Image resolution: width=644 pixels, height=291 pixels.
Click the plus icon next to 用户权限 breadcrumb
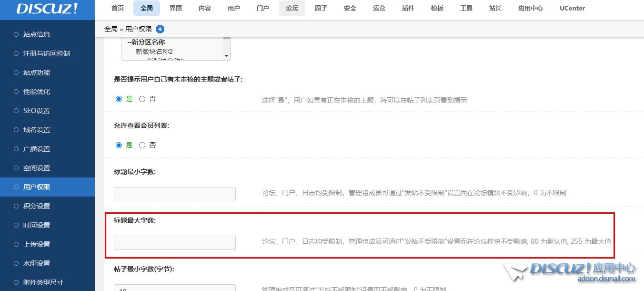click(x=160, y=29)
